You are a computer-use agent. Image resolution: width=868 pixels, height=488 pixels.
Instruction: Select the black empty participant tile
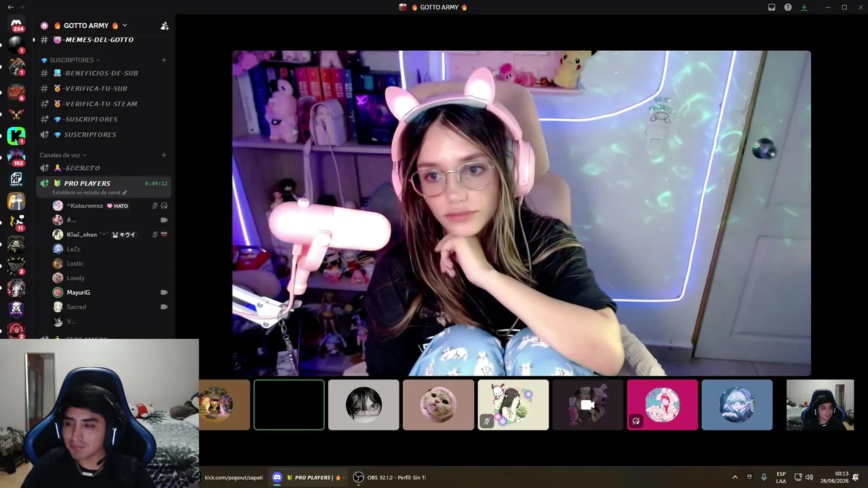289,405
